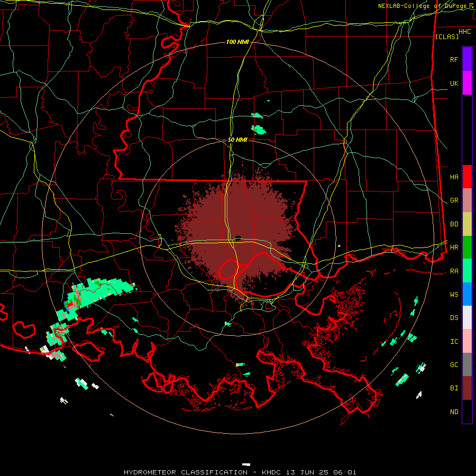Click the HA text label in legend

[454, 177]
